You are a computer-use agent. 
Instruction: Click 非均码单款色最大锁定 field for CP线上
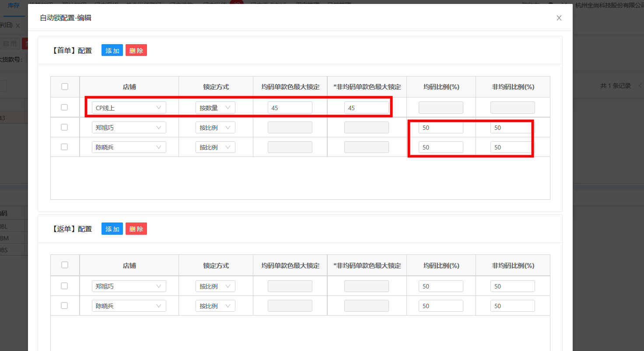(x=366, y=108)
